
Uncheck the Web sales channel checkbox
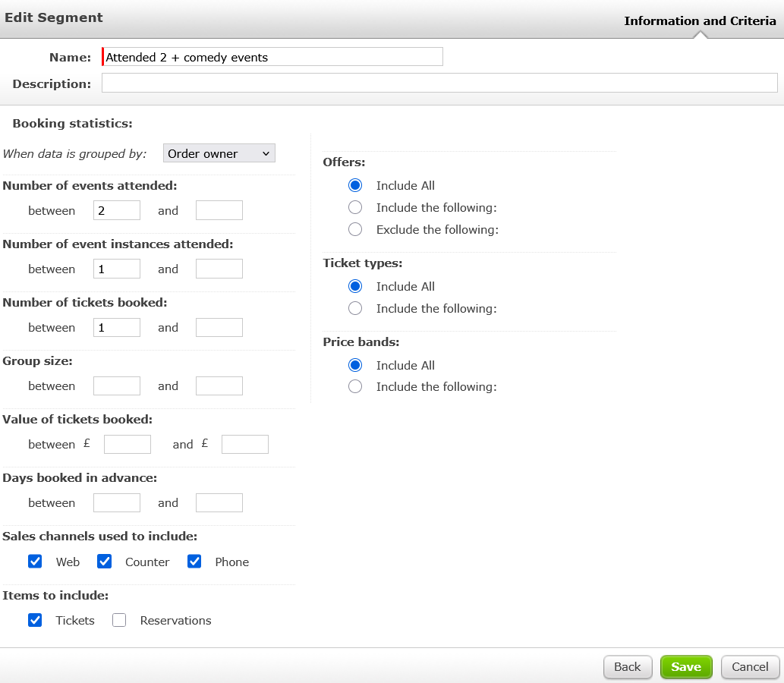tap(35, 562)
